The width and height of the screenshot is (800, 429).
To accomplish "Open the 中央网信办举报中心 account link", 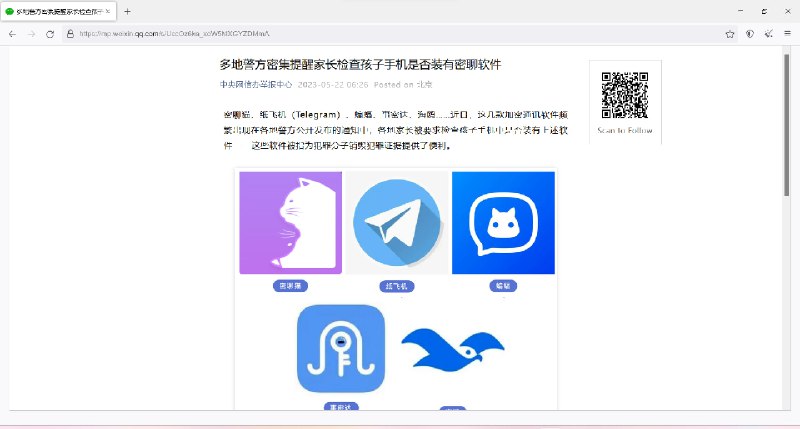I will [256, 85].
